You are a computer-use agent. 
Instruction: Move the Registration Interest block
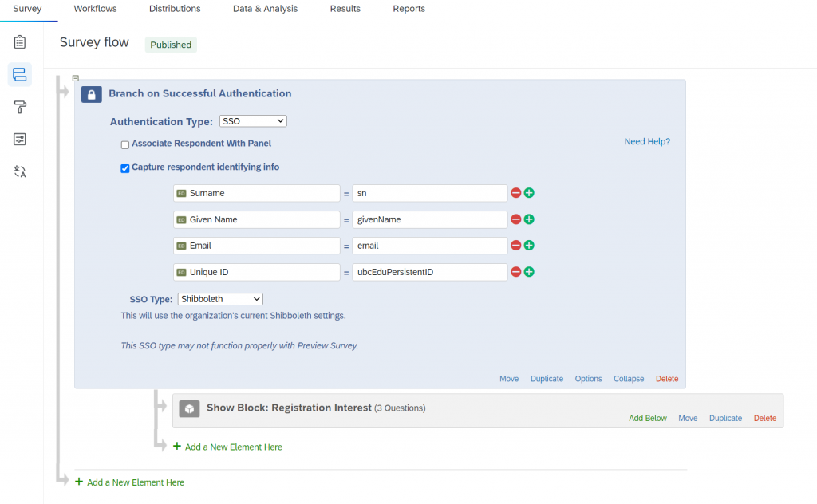(688, 418)
